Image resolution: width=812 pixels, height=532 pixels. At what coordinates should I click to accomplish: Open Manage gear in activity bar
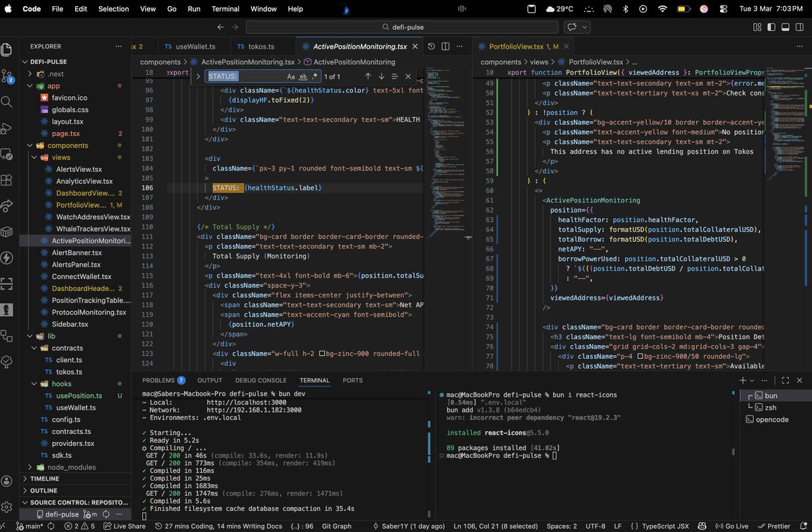(7, 506)
